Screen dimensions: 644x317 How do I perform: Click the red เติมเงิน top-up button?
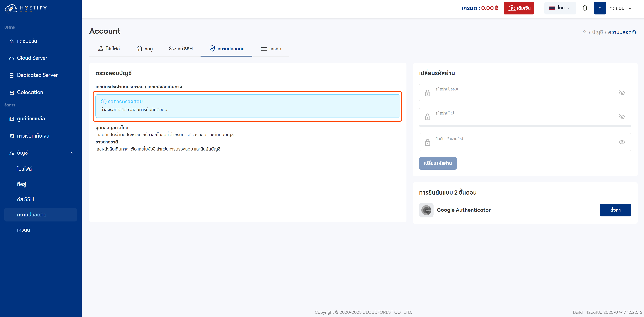(x=518, y=8)
